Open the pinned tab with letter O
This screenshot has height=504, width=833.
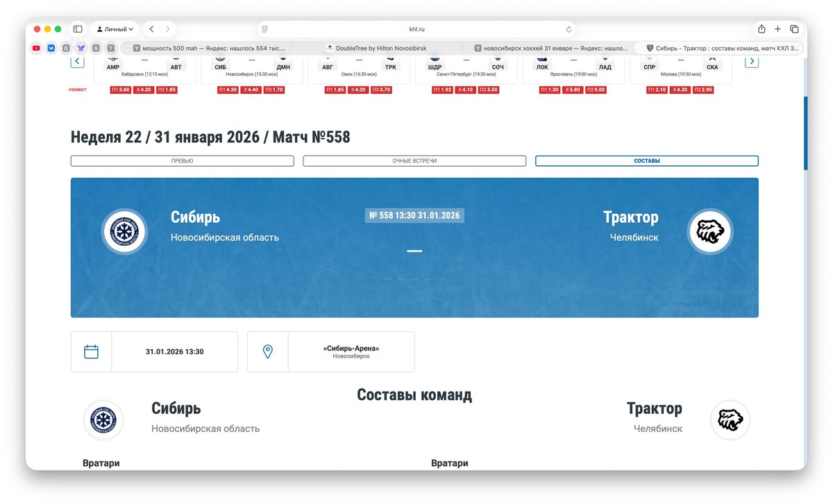tap(66, 48)
